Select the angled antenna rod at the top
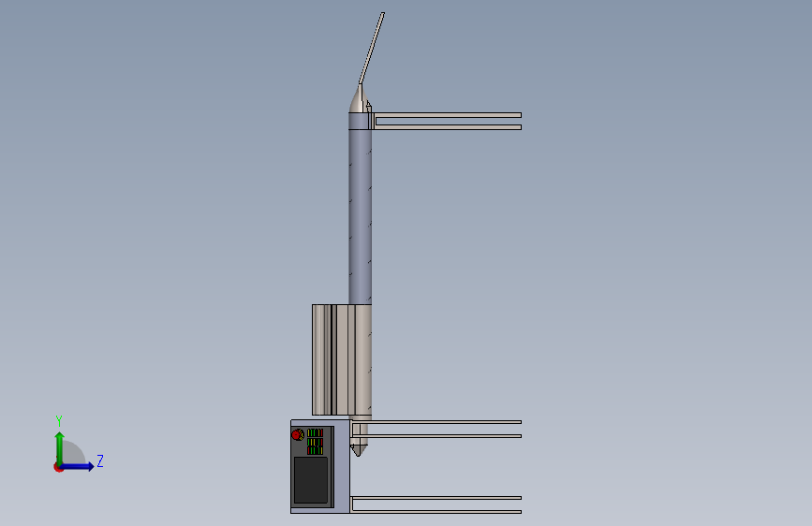Screen dimensions: 812x526 (x=372, y=48)
